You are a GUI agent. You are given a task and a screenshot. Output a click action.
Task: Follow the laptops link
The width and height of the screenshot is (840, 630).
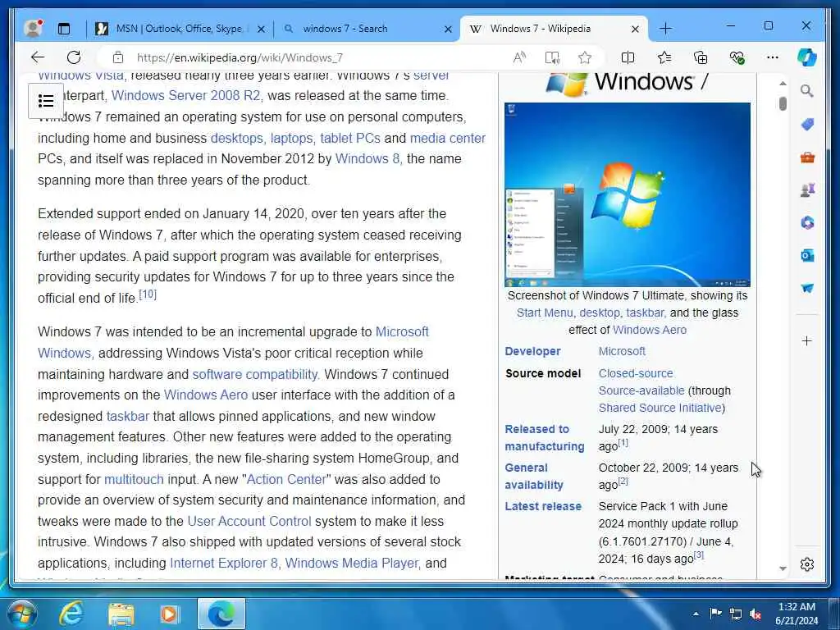click(291, 138)
